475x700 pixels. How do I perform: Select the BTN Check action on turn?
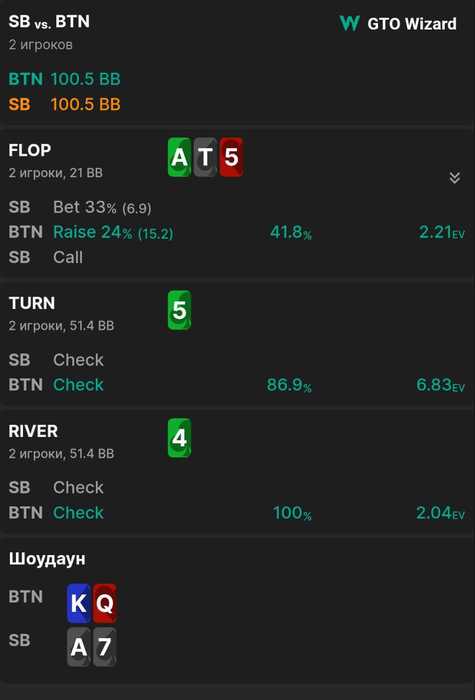tap(78, 385)
